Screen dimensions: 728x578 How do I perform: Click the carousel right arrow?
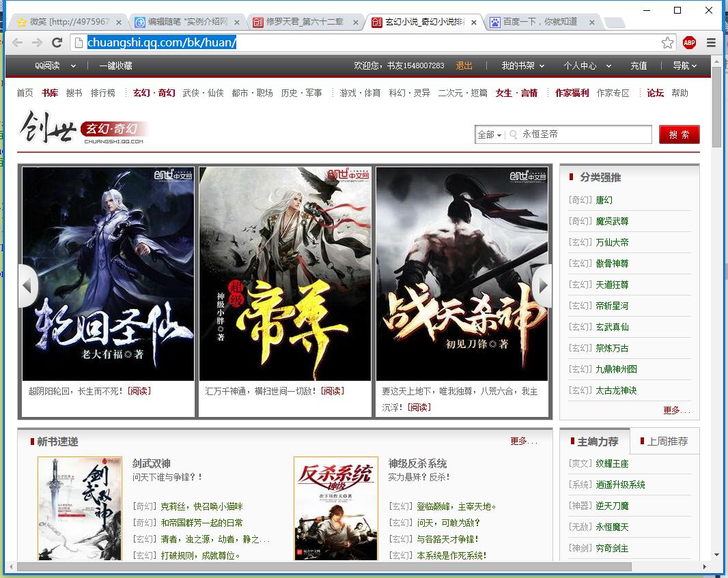(x=542, y=285)
